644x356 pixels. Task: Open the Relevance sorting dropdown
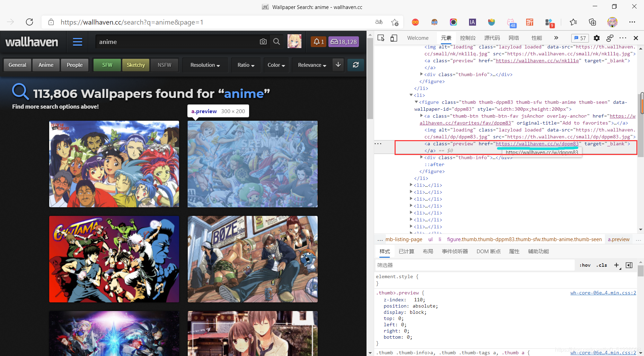pos(312,65)
